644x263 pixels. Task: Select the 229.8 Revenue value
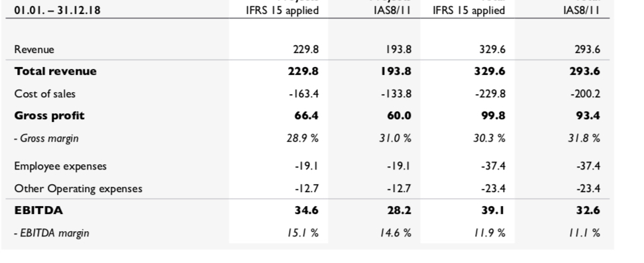305,49
